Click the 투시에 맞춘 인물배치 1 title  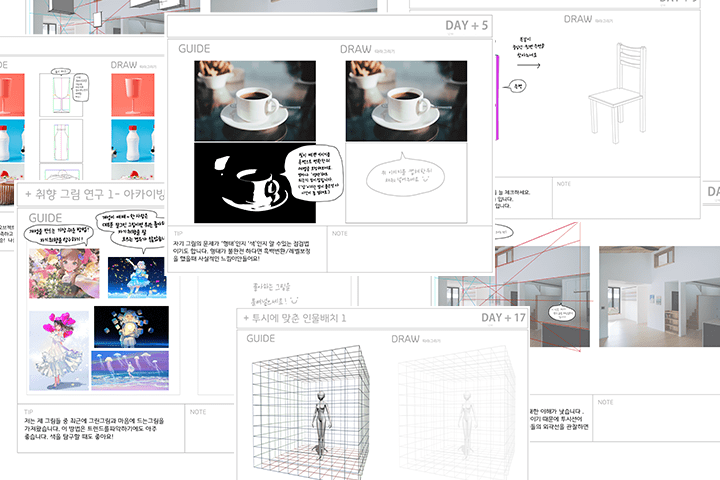pos(300,318)
